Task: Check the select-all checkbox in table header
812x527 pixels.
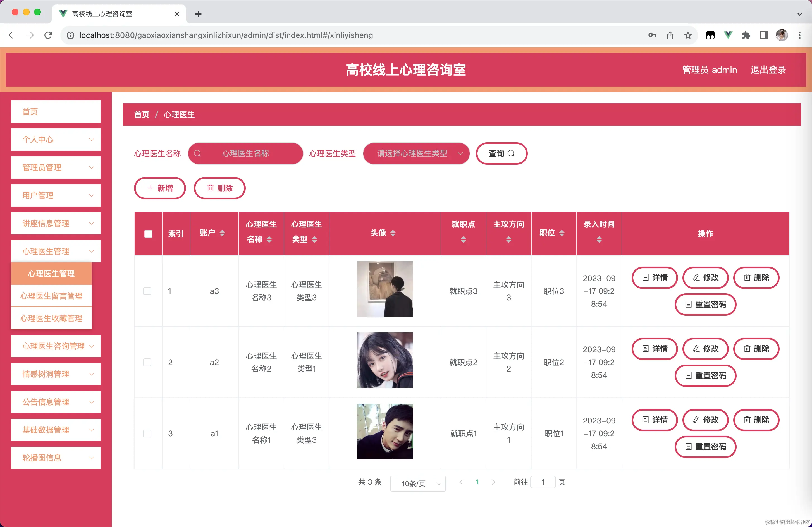Action: click(x=148, y=234)
